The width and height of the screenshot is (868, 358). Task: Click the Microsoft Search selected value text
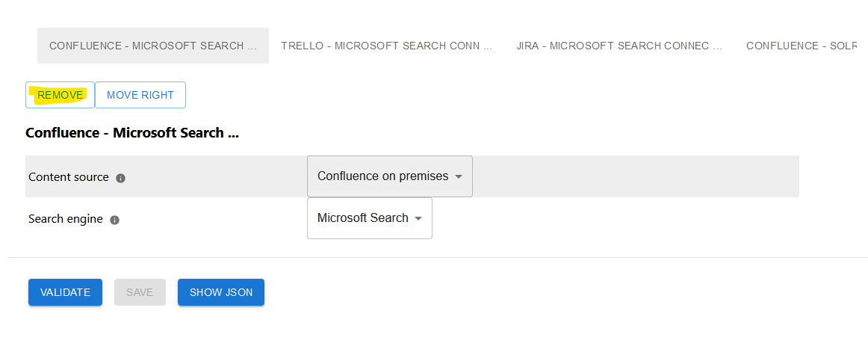coord(362,217)
